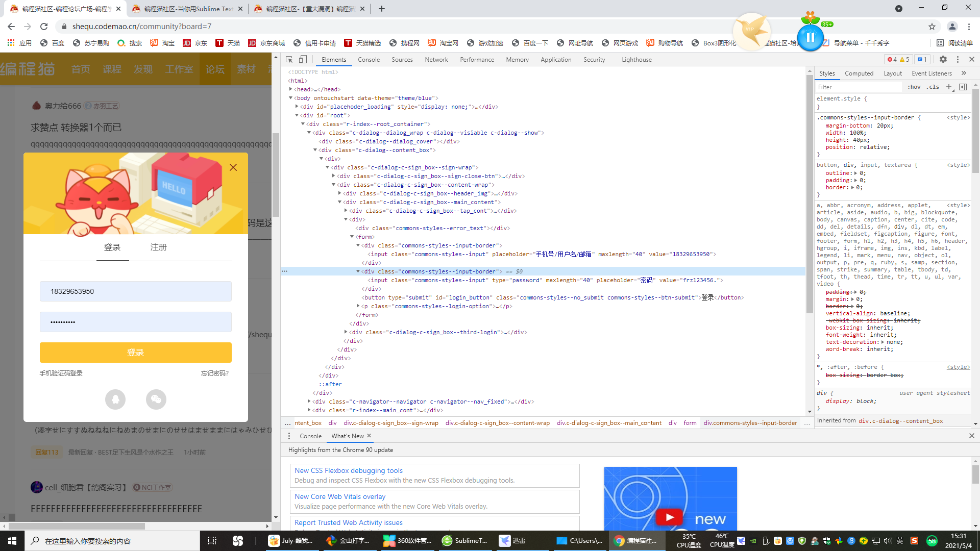Viewport: 980px width, 551px height.
Task: Open the Application tab
Action: 556,60
